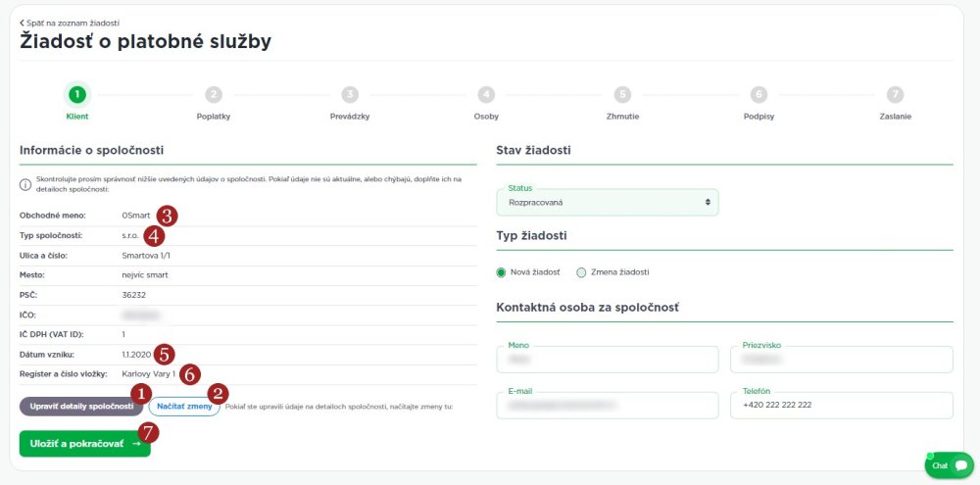Click the Priezvisko input field
980x485 pixels.
tap(841, 360)
